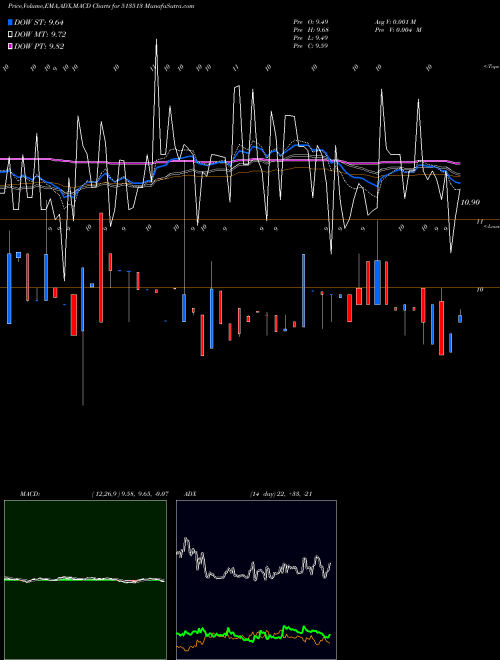Viewport: 500px width, 660px height.
Task: Click the blue DOW ST legend swatch
Action: pyautogui.click(x=10, y=22)
